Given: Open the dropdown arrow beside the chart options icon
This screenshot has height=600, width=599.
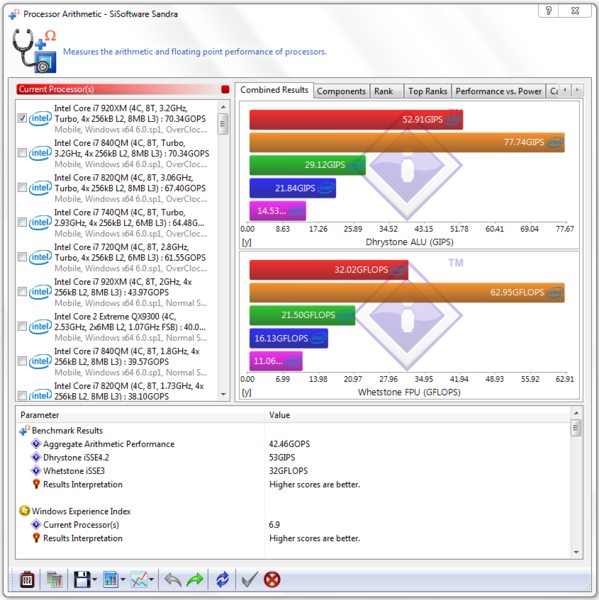Looking at the screenshot, I should (x=123, y=580).
